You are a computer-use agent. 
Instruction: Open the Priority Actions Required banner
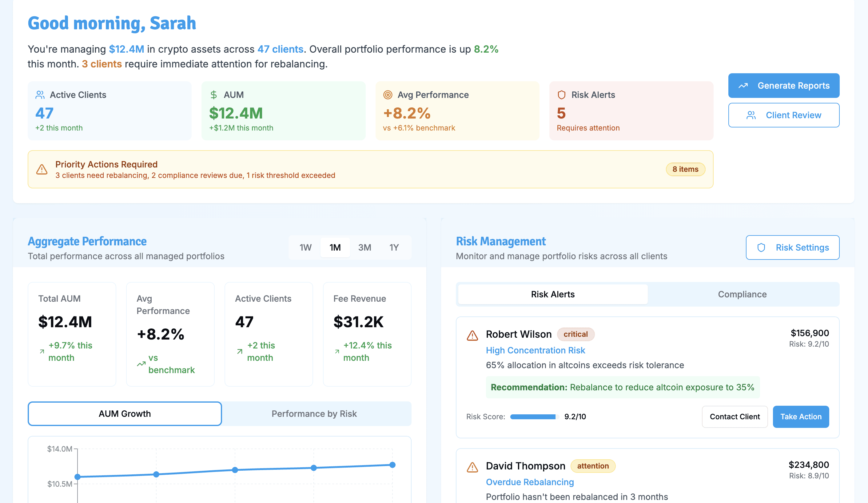click(370, 169)
